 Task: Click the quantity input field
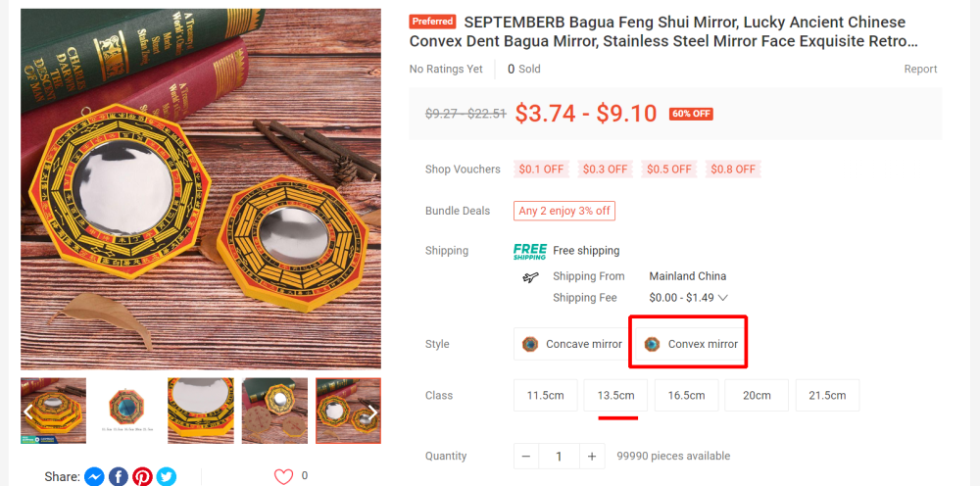click(559, 457)
